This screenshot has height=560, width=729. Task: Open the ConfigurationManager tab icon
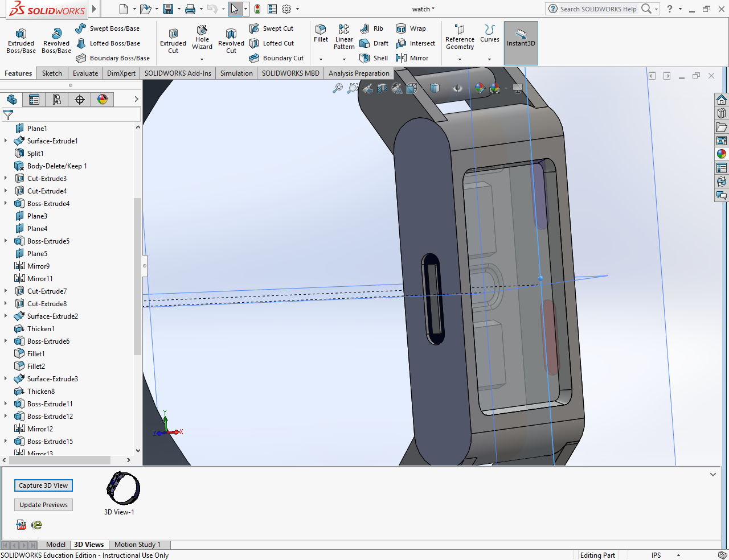[x=57, y=100]
